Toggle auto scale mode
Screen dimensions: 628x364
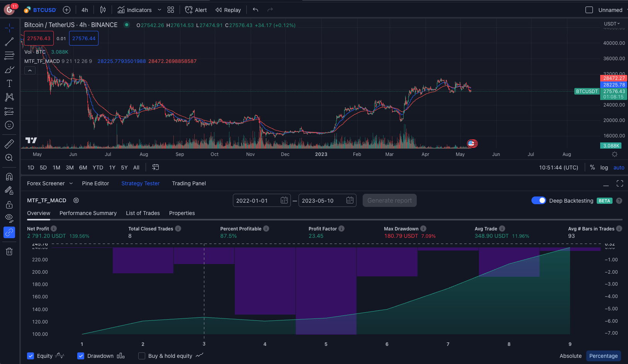point(619,168)
